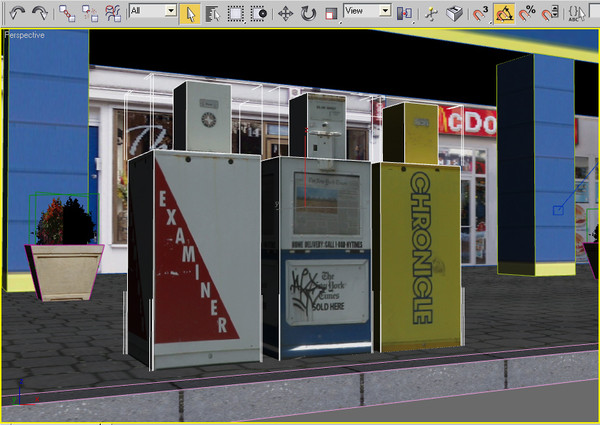Toggle Spinner Snap magnet icon
This screenshot has width=600, height=425.
click(550, 14)
